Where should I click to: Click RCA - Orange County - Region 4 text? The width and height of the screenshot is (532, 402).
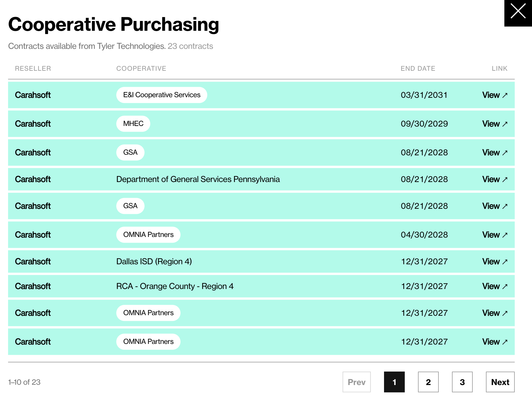click(175, 286)
